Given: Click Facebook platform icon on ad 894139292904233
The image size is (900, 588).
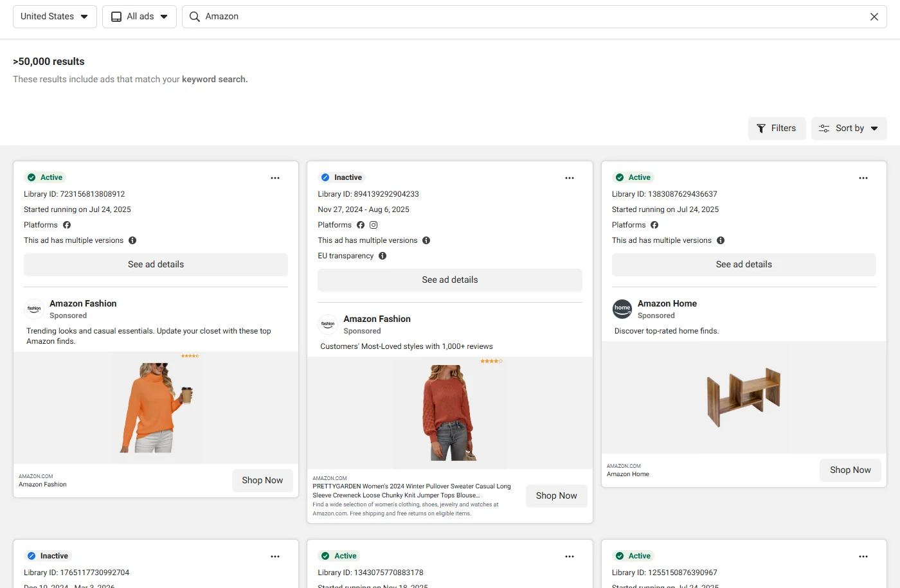Looking at the screenshot, I should tap(361, 225).
